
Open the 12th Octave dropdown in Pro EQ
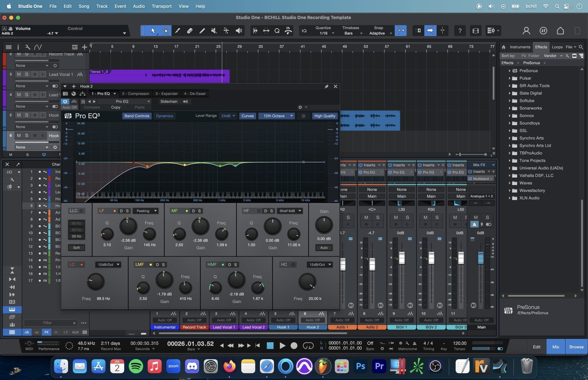tap(276, 116)
